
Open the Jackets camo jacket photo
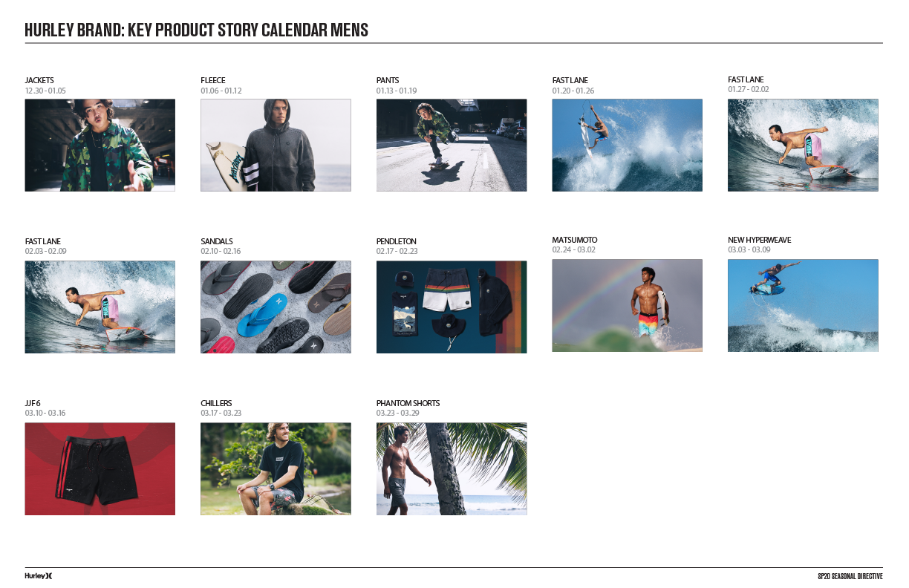point(100,146)
